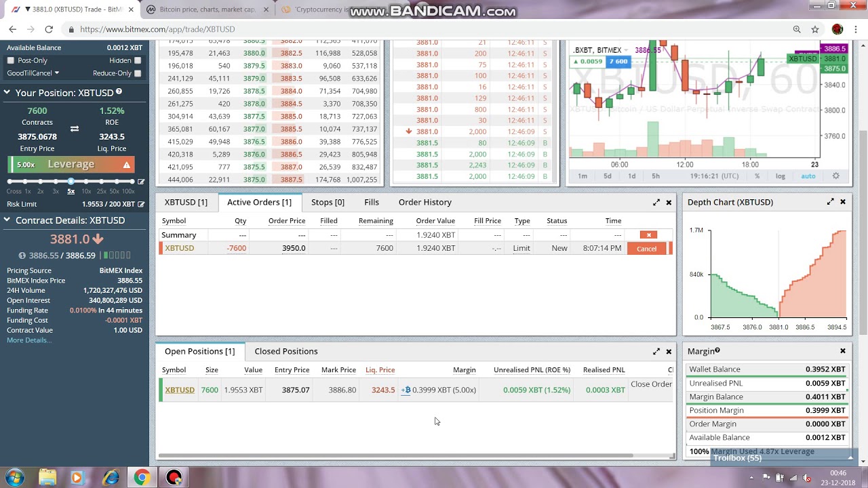Expand the Depth Chart panel to fullscreen

(x=831, y=202)
